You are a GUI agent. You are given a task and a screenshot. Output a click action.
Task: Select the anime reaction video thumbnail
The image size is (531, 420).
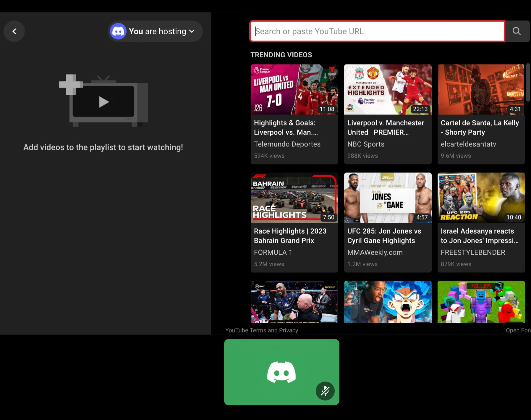[388, 302]
